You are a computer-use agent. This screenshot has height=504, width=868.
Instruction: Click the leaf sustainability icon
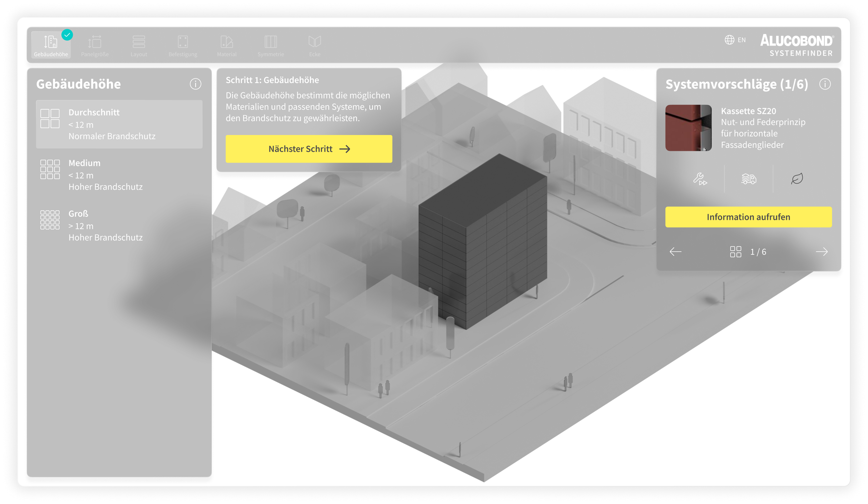[797, 179]
